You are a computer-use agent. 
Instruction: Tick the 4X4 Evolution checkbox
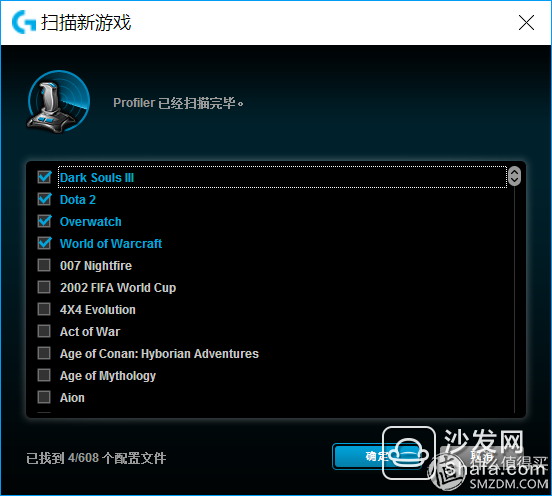coord(44,309)
